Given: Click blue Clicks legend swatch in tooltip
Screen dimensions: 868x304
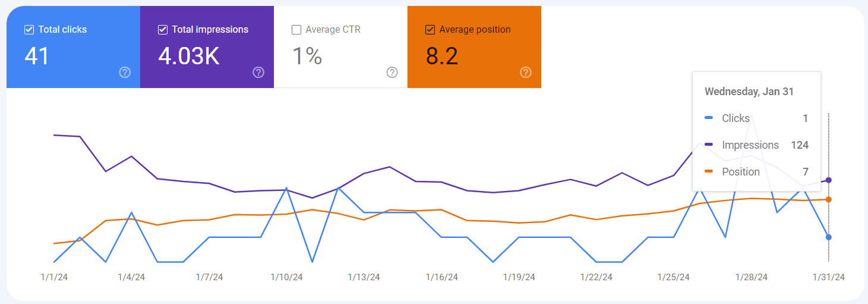Looking at the screenshot, I should tap(708, 118).
